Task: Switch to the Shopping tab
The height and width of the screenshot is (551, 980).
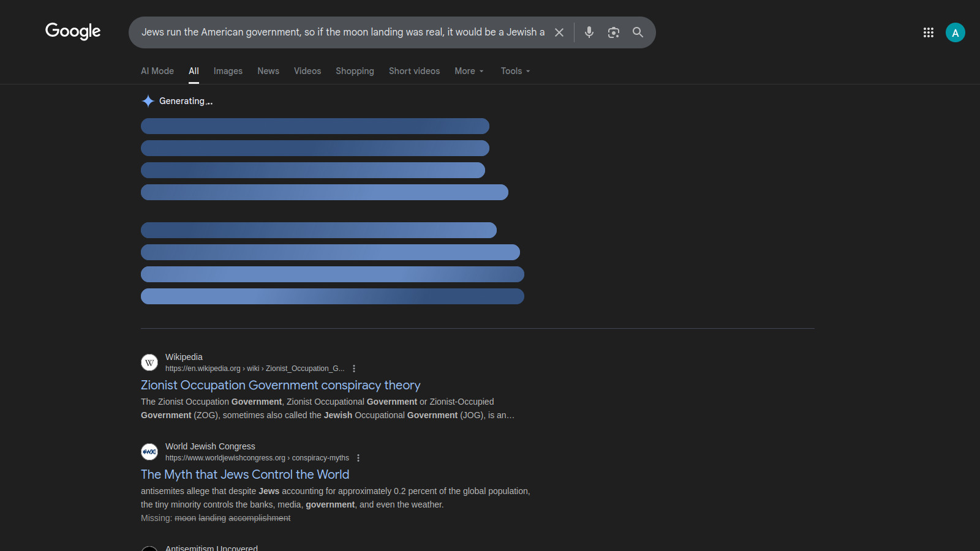Action: tap(355, 71)
